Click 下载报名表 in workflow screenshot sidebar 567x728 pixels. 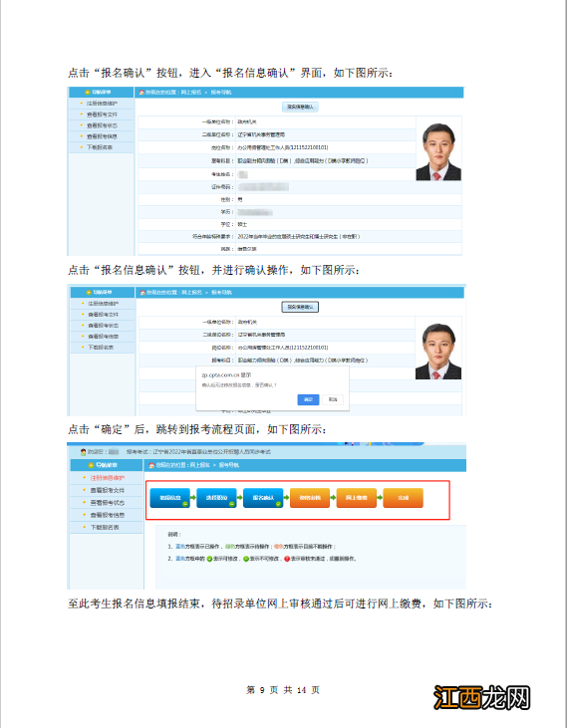tap(105, 527)
